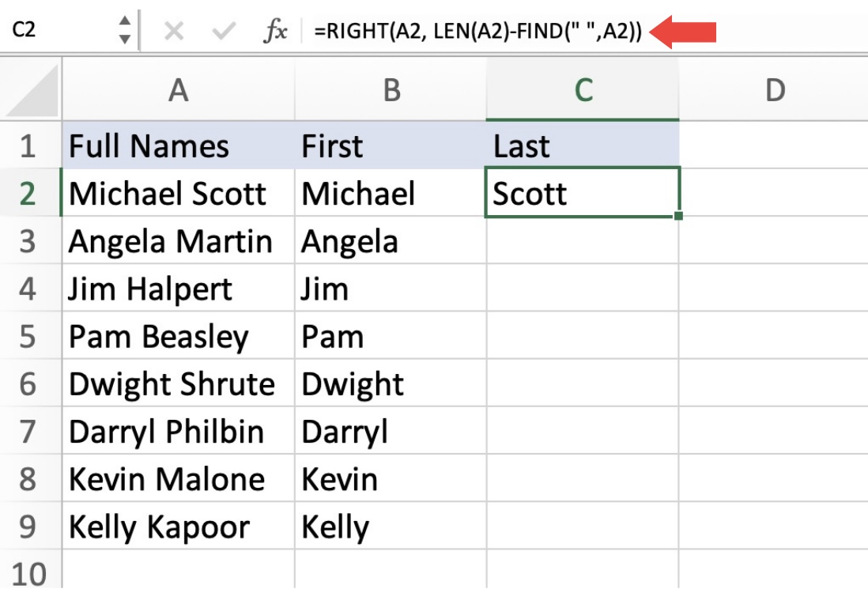The width and height of the screenshot is (868, 589).
Task: Click the Select All corner triangle
Action: (x=31, y=89)
